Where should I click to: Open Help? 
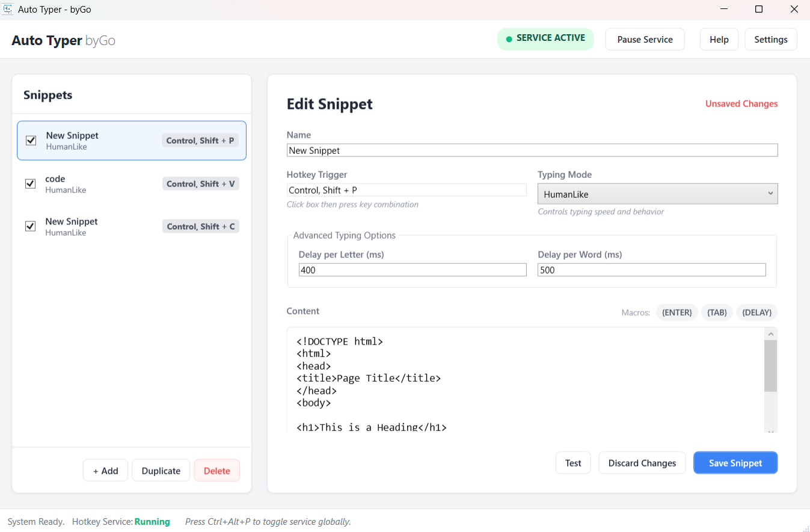pyautogui.click(x=719, y=40)
